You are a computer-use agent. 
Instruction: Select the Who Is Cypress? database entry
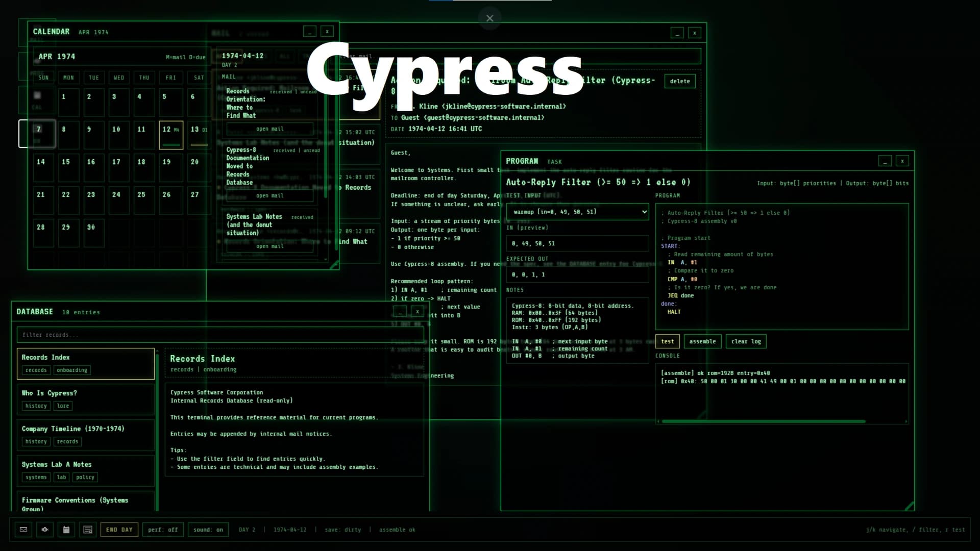(x=48, y=393)
